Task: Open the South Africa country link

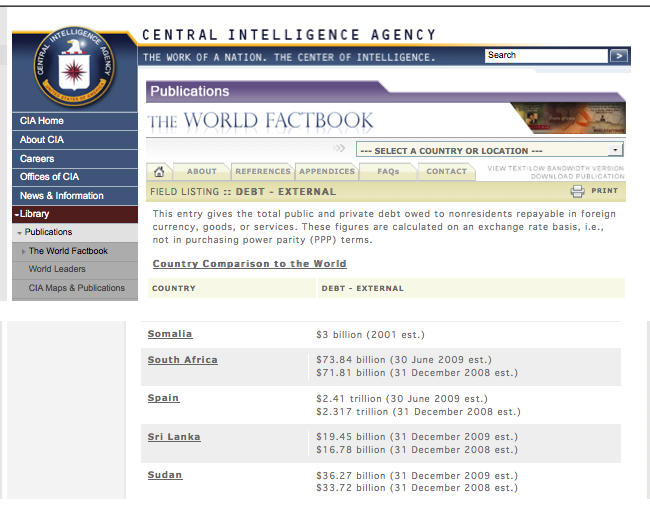Action: click(x=182, y=360)
